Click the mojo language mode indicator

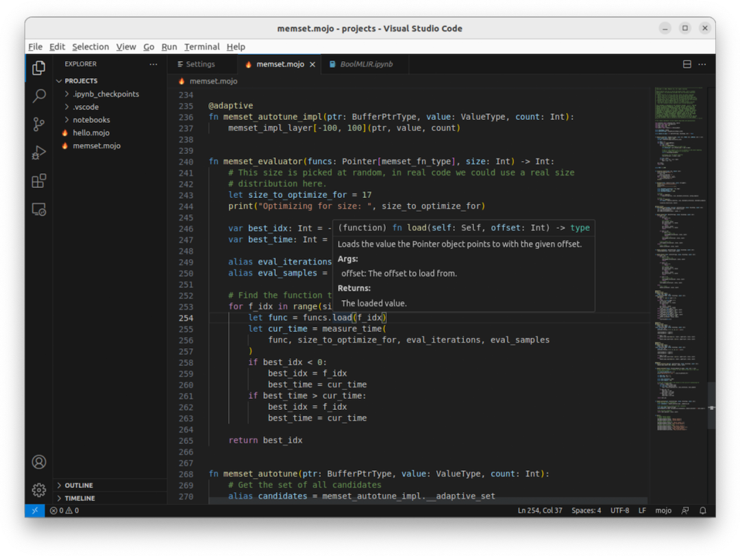pos(663,511)
